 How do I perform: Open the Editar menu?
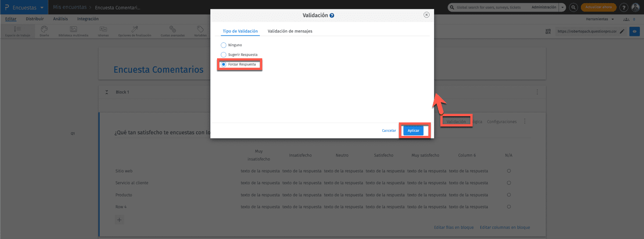coord(11,19)
